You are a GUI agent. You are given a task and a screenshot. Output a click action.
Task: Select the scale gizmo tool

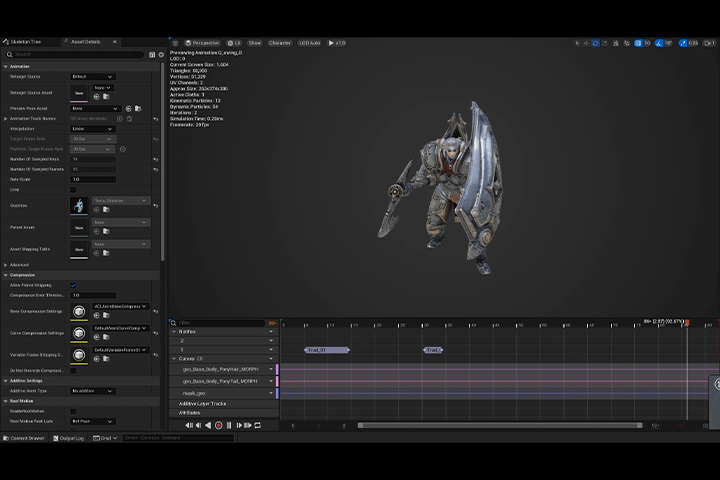[604, 43]
